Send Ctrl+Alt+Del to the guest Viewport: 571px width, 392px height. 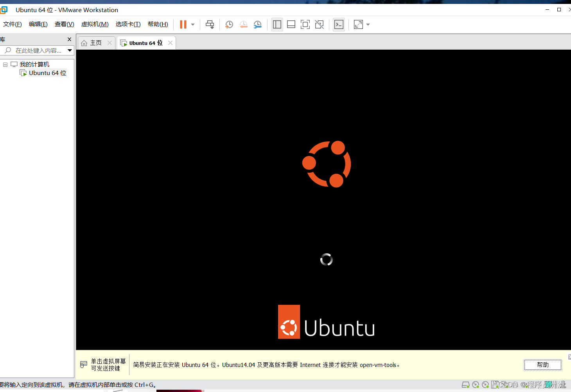click(210, 24)
